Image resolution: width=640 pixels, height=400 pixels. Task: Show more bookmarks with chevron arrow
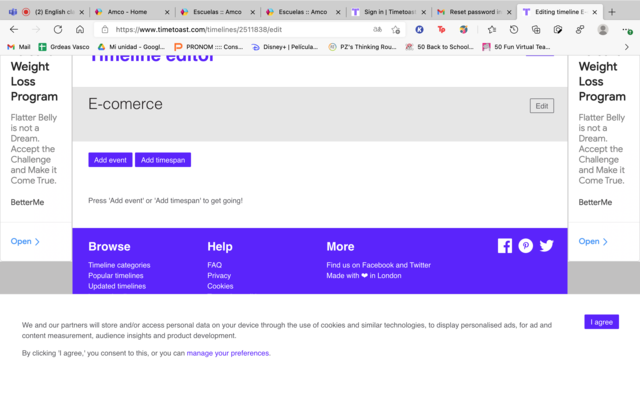coord(627,47)
